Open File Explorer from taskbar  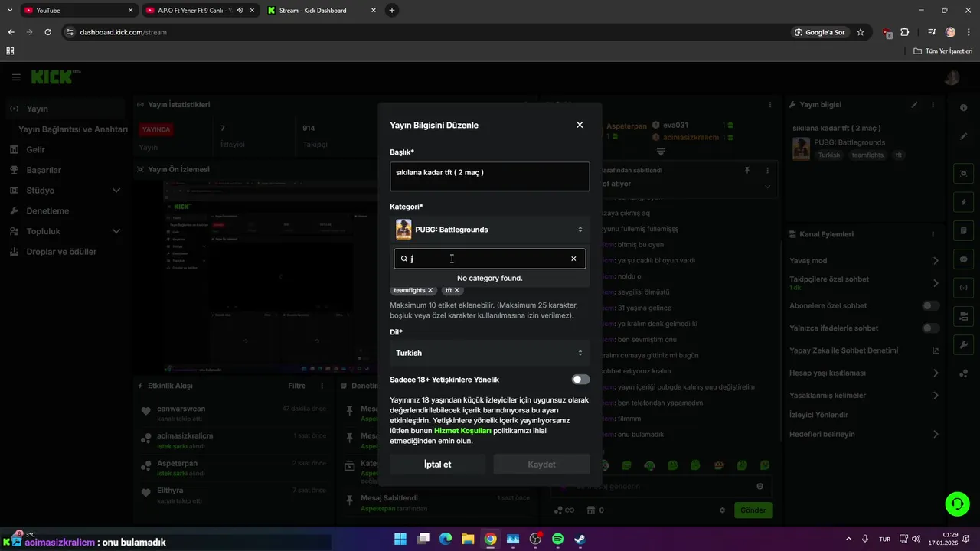pos(468,539)
